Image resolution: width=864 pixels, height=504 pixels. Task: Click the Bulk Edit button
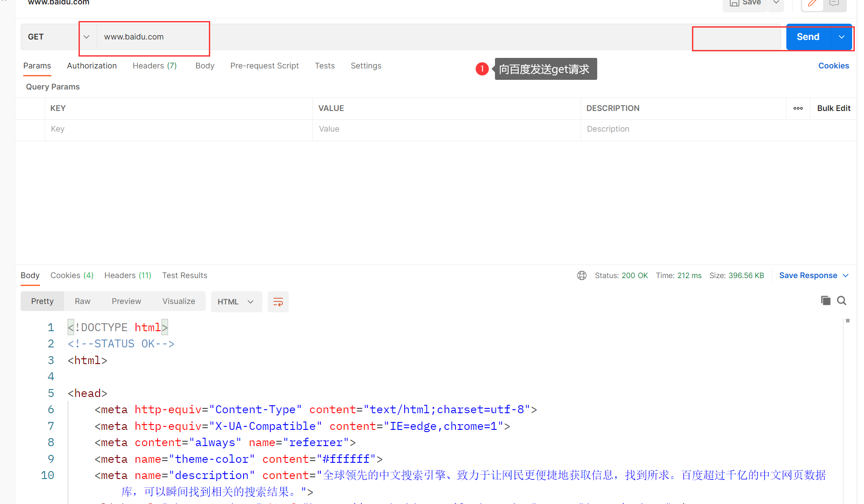tap(834, 108)
